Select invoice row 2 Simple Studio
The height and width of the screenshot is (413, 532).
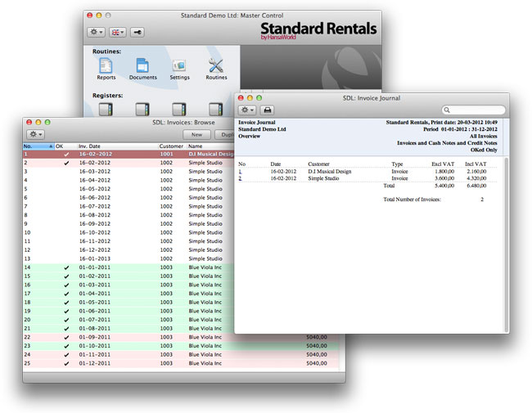pos(128,163)
